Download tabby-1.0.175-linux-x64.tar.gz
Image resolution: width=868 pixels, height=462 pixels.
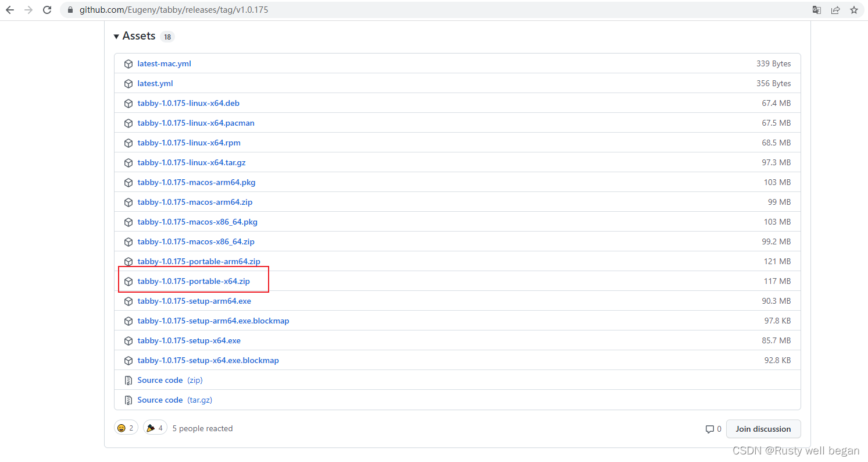191,162
